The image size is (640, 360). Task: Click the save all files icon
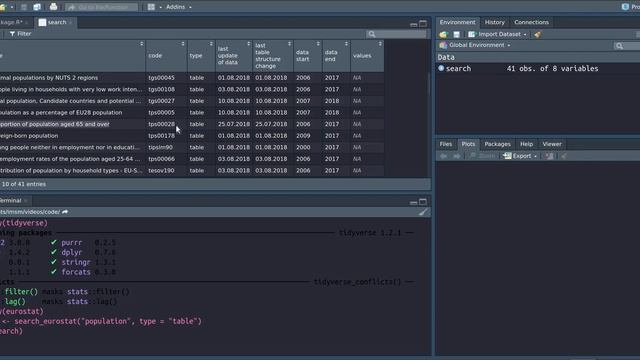pyautogui.click(x=37, y=7)
